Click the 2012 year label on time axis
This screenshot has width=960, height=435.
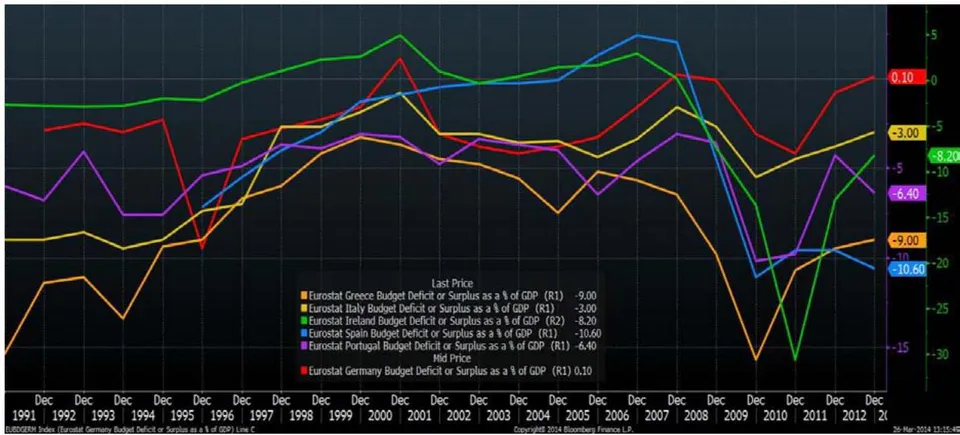pyautogui.click(x=856, y=416)
